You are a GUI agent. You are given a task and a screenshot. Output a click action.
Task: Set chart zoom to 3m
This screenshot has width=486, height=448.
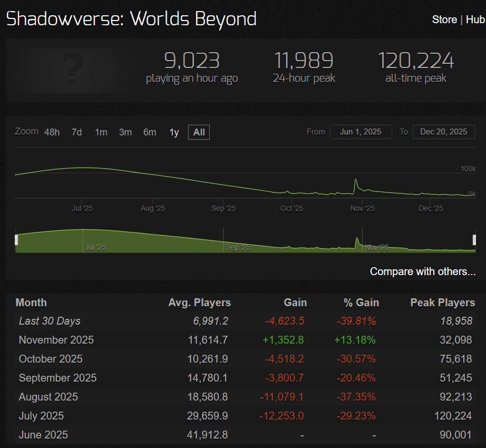click(x=125, y=132)
